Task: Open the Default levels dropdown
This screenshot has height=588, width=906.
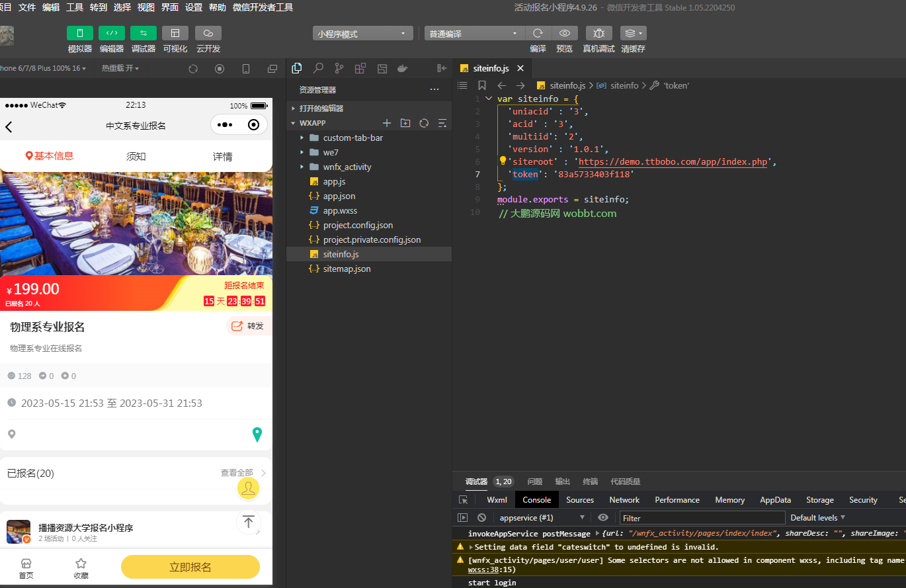Action: pos(817,517)
